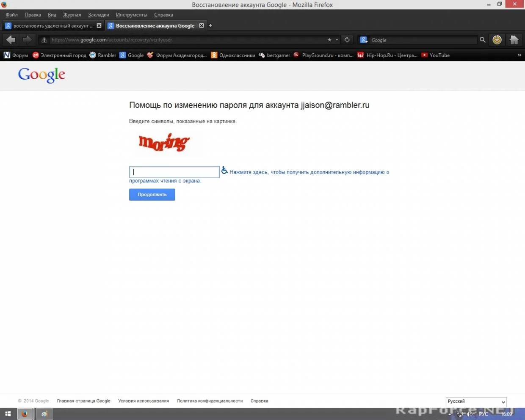Open the Правка menu

[x=33, y=15]
